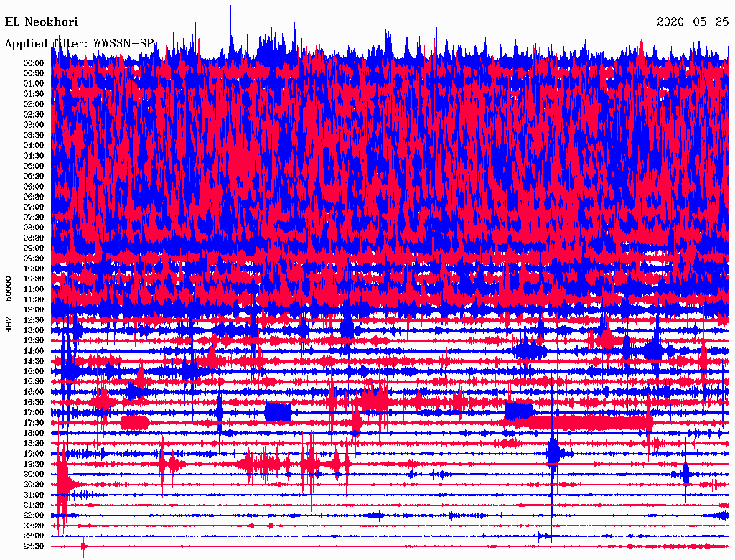Screen dimensions: 735x560
Task: Select the 07:00 time label
Action: tap(34, 207)
